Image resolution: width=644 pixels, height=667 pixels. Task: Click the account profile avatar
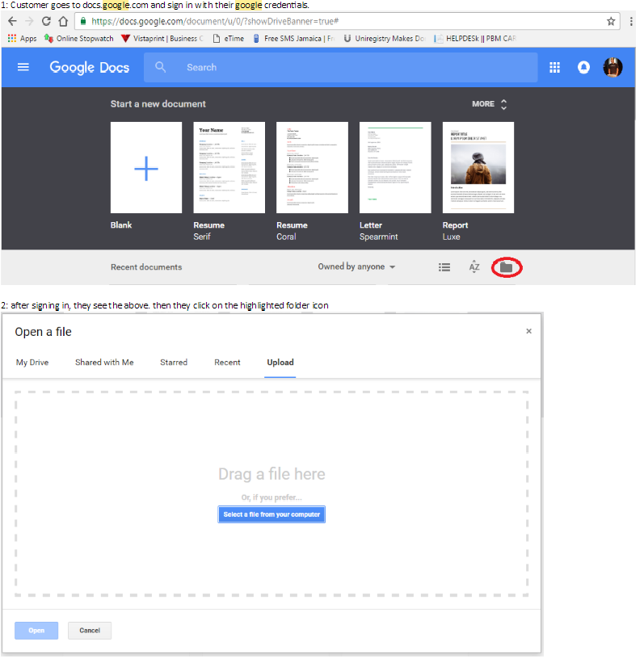pyautogui.click(x=613, y=68)
